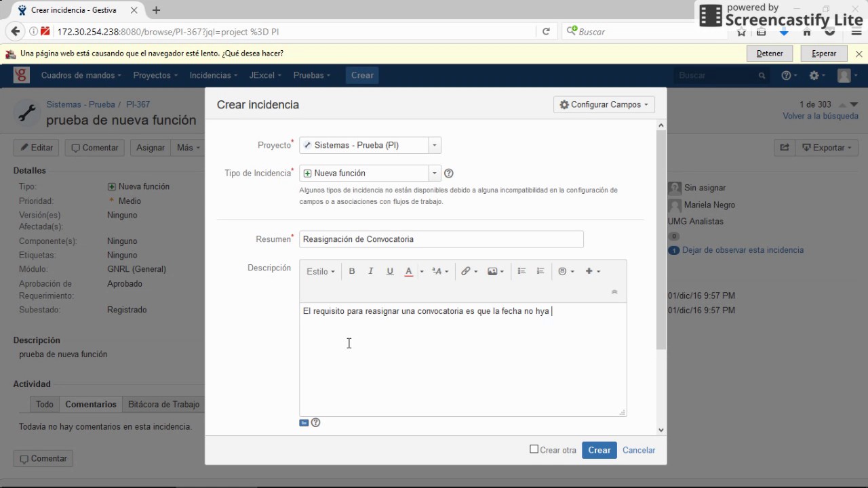The height and width of the screenshot is (488, 868).
Task: Open the PI-367 issue link
Action: tap(138, 104)
